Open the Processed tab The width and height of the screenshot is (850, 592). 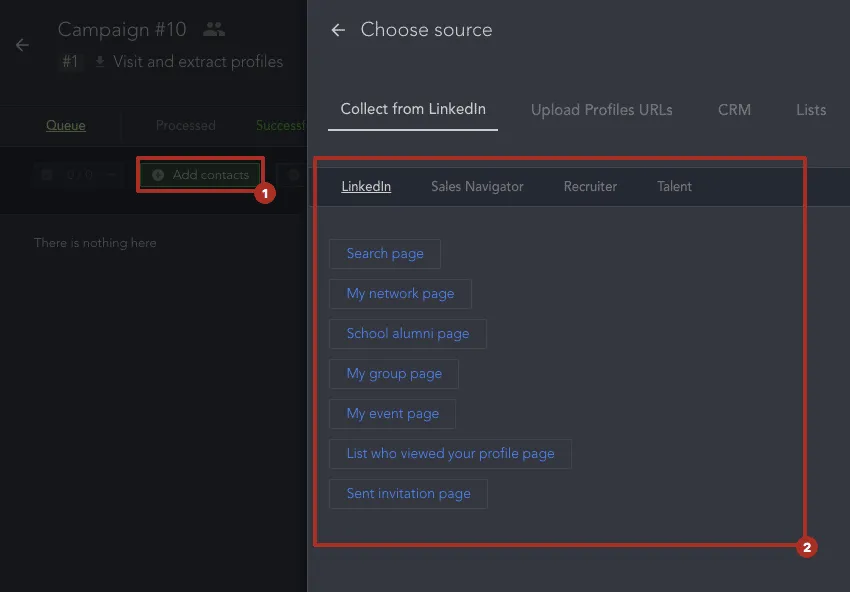(185, 125)
